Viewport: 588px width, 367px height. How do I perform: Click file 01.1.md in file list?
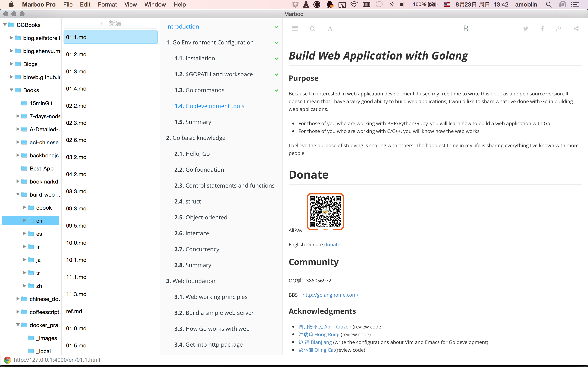[110, 37]
